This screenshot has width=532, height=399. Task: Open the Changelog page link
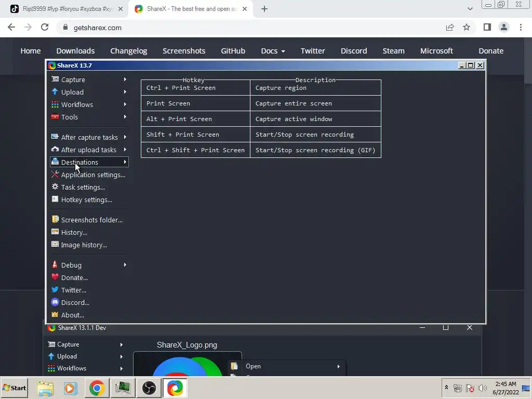[x=129, y=51]
